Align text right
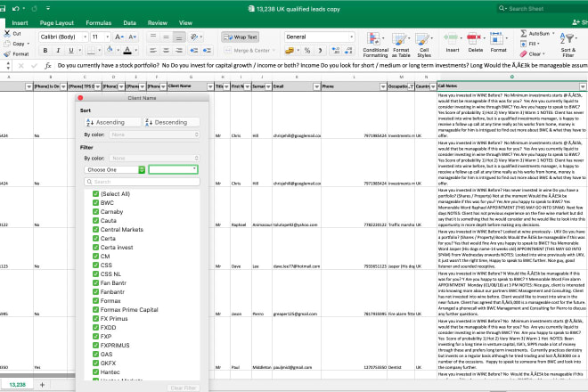 coord(179,50)
